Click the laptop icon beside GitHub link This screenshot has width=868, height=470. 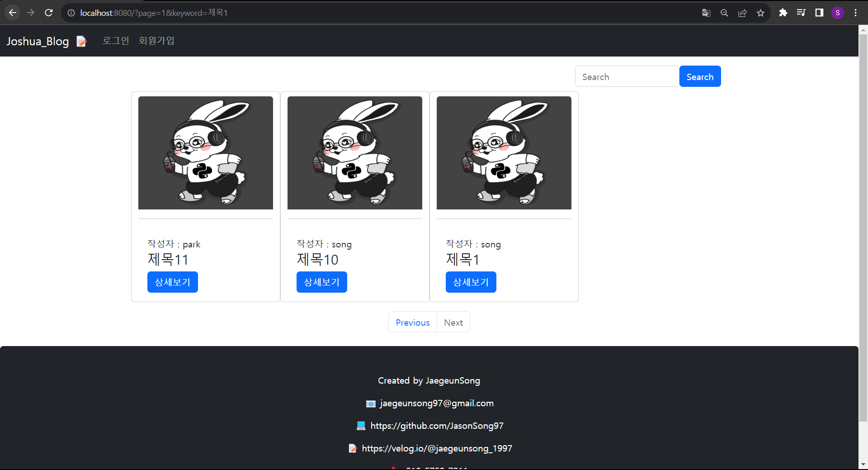click(361, 426)
